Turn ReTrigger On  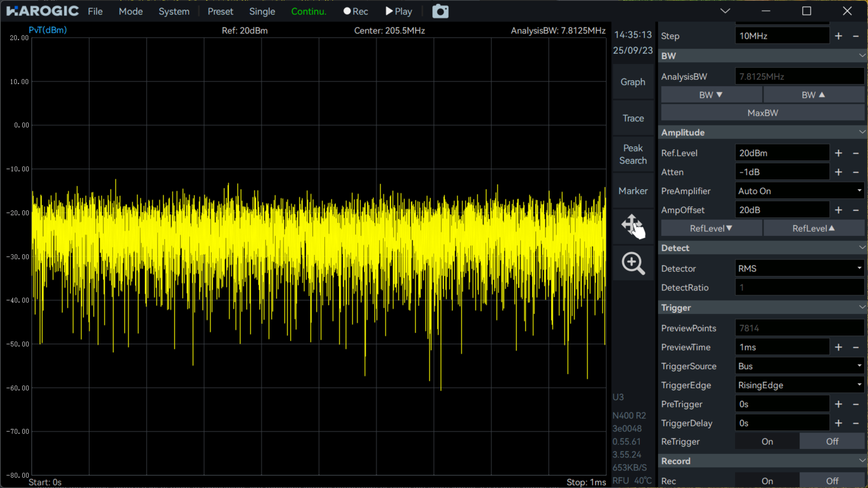pyautogui.click(x=767, y=442)
